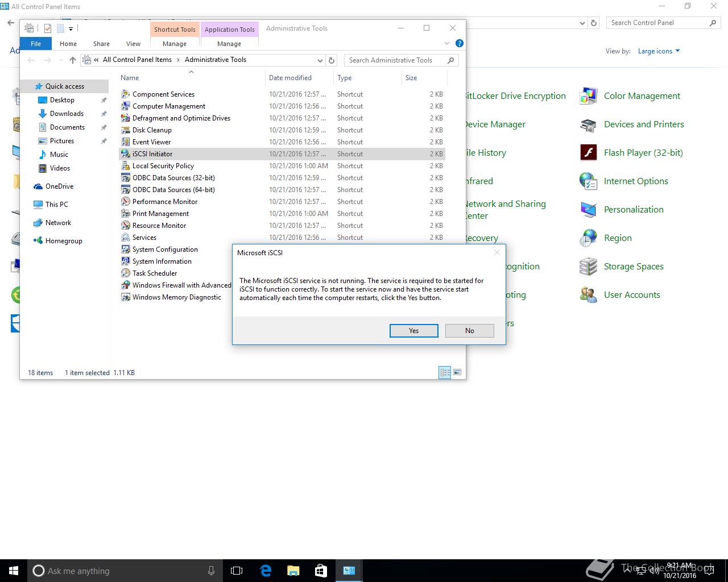Select the Defragment and Optimize Drives icon

(x=126, y=118)
